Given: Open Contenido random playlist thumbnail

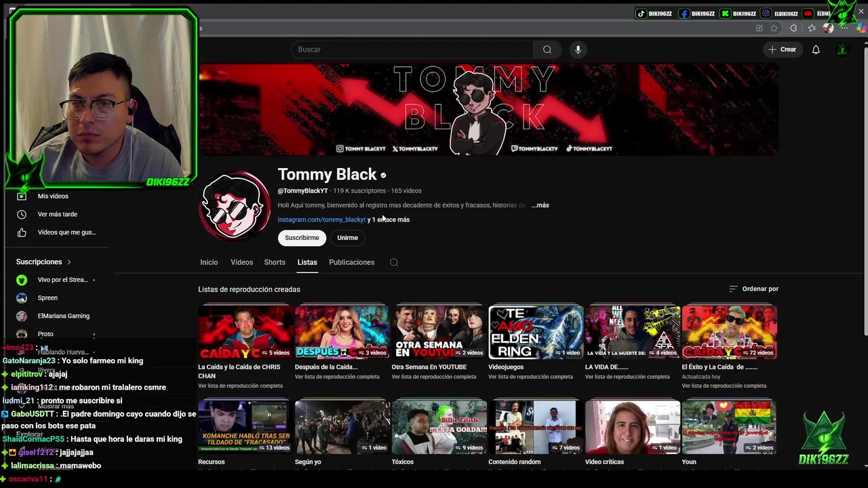Looking at the screenshot, I should click(x=536, y=427).
